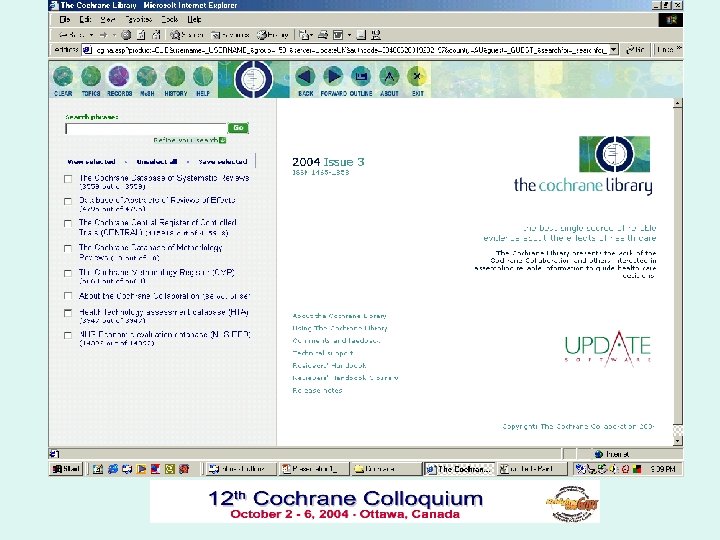Open the IE Search toolbar button
This screenshot has height=540, width=720.
[187, 35]
